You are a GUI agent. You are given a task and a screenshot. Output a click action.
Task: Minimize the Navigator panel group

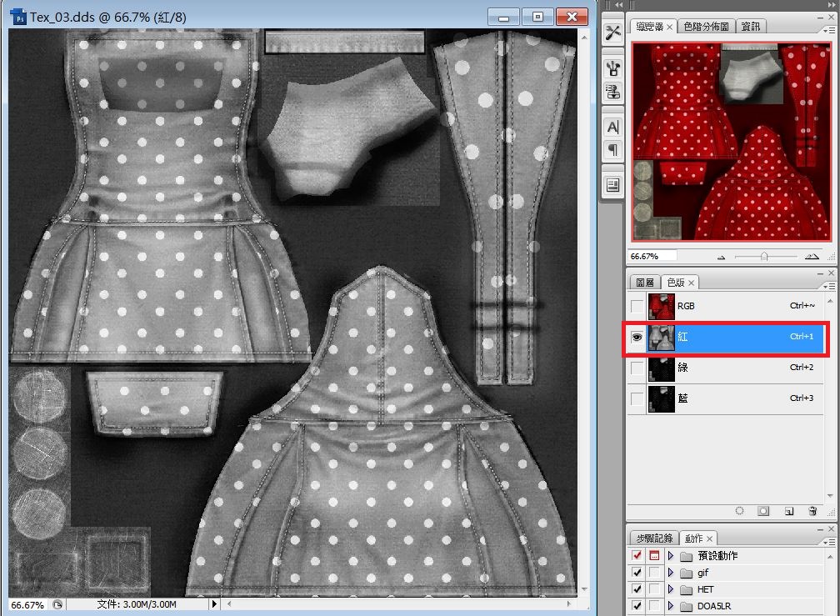(820, 18)
